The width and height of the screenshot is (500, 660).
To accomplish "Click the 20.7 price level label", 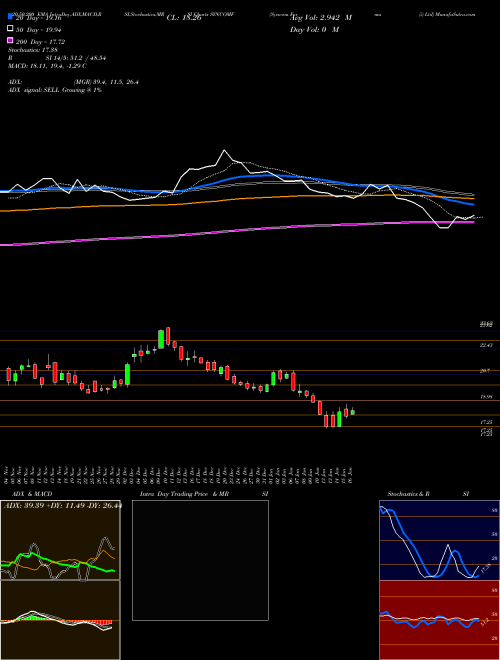I will coord(485,371).
